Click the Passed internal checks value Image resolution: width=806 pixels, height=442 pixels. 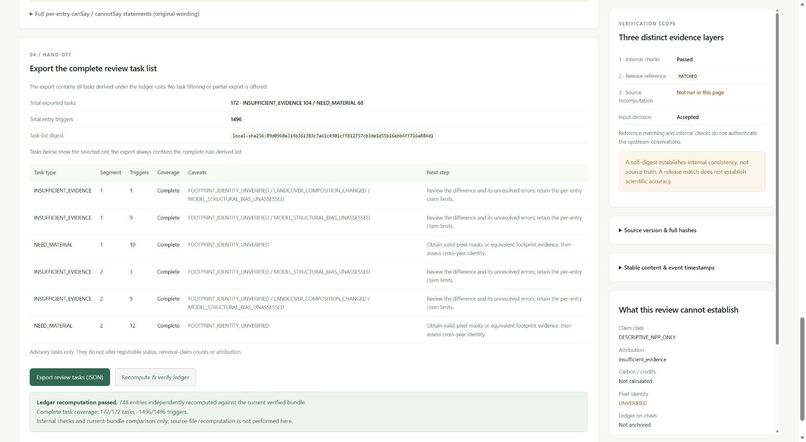(x=685, y=60)
